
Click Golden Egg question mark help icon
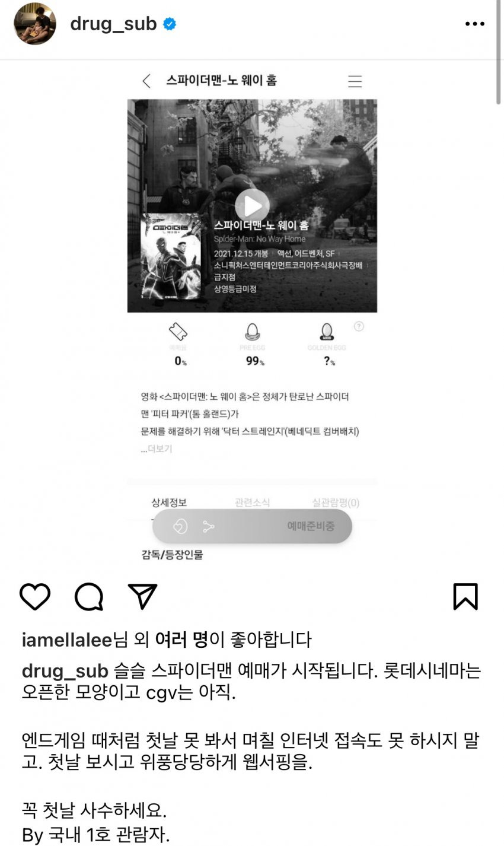[359, 326]
